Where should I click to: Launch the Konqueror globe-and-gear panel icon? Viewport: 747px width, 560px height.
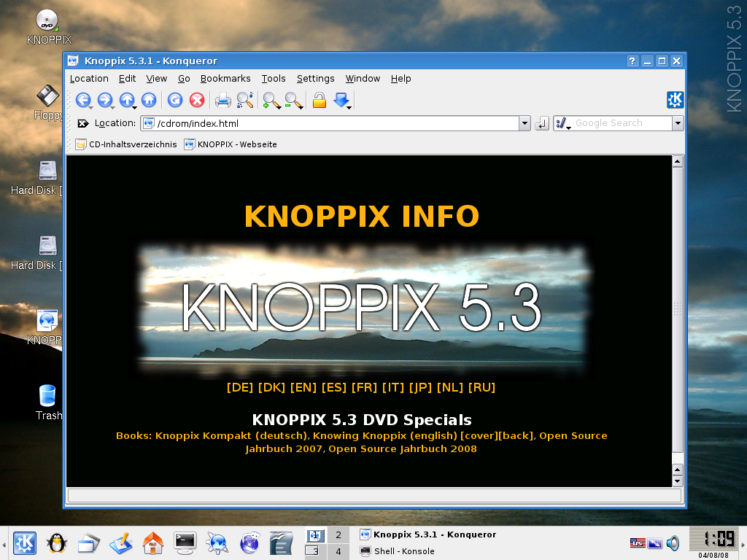[x=217, y=542]
